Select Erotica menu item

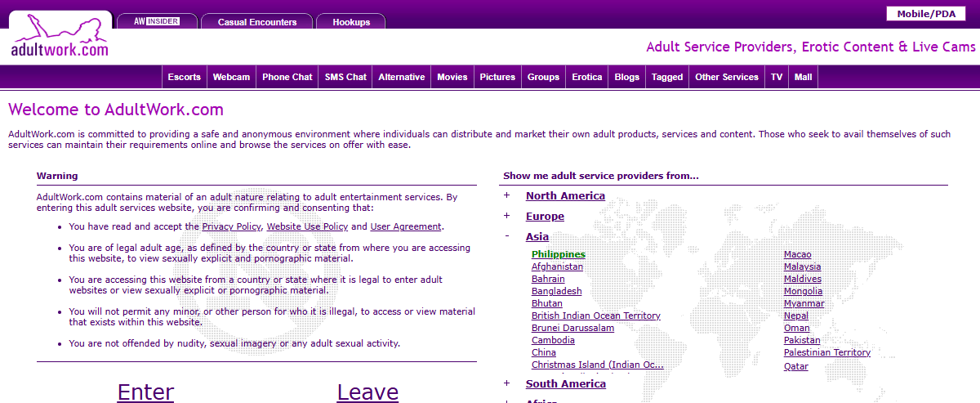click(587, 77)
